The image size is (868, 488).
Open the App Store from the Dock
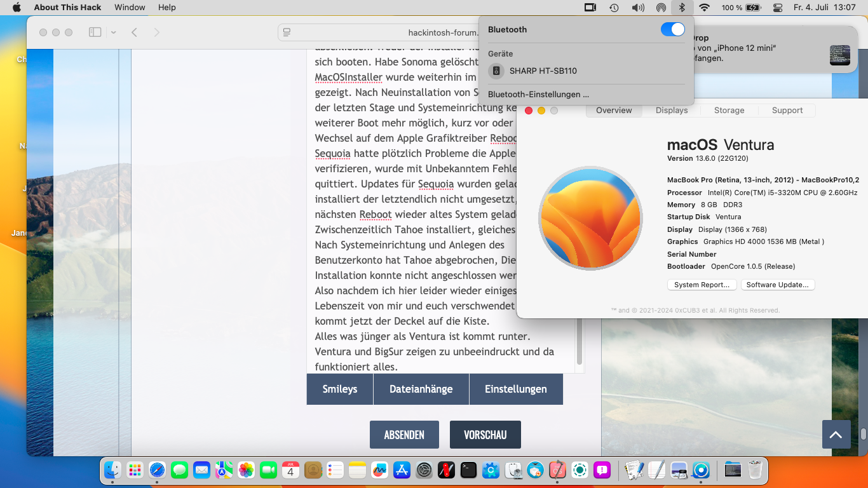coord(402,470)
